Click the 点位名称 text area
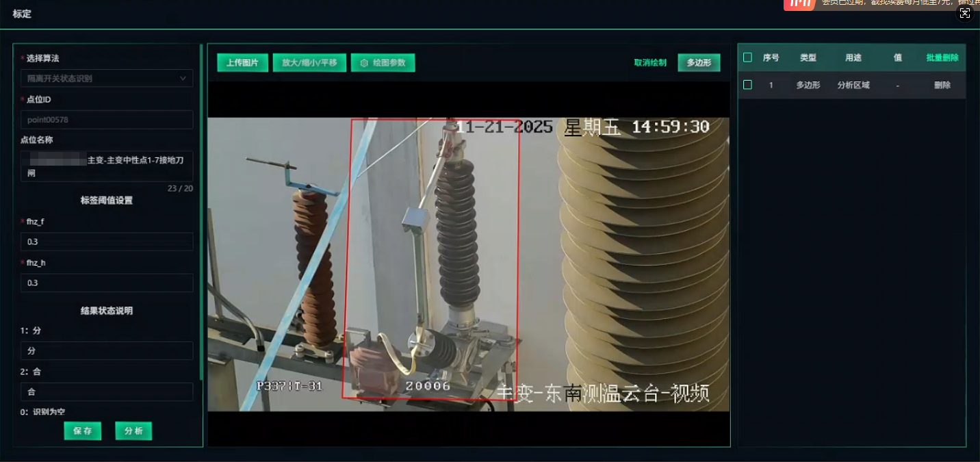 [x=107, y=166]
